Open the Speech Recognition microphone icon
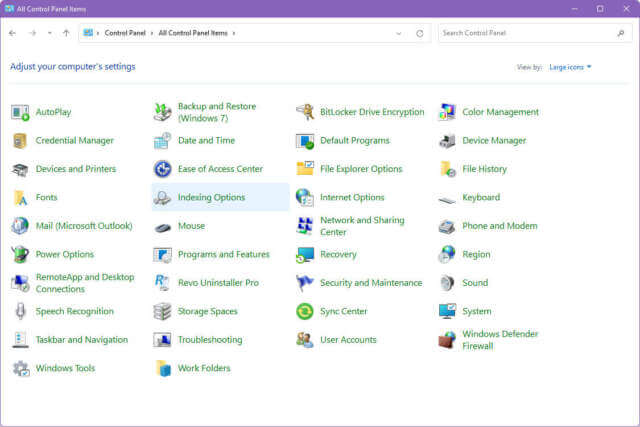The image size is (640, 427). coord(20,311)
